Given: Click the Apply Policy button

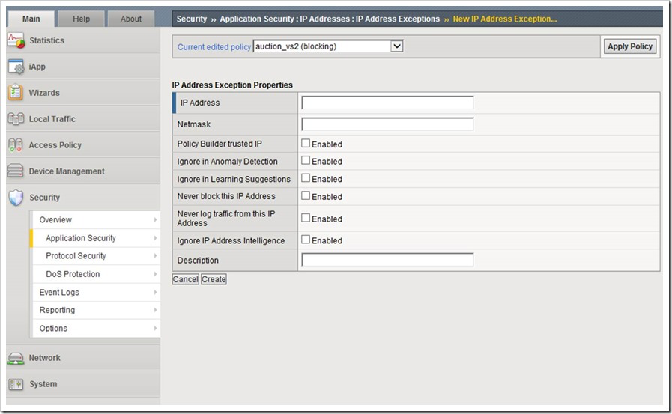Looking at the screenshot, I should pyautogui.click(x=630, y=46).
